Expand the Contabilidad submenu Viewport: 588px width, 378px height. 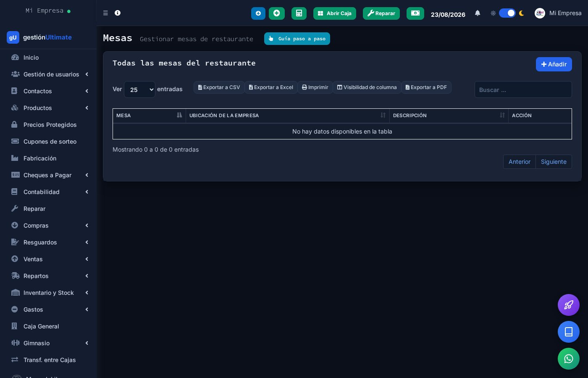pyautogui.click(x=48, y=192)
